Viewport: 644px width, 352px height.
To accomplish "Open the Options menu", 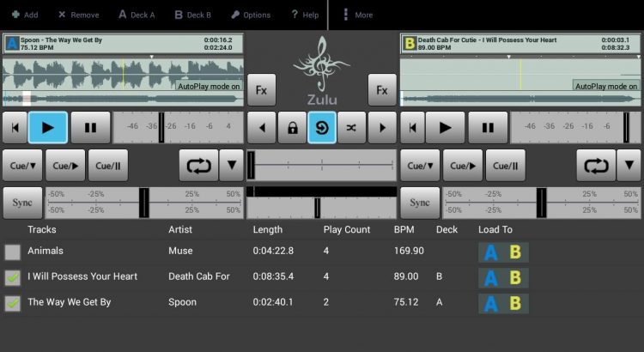I will point(251,15).
